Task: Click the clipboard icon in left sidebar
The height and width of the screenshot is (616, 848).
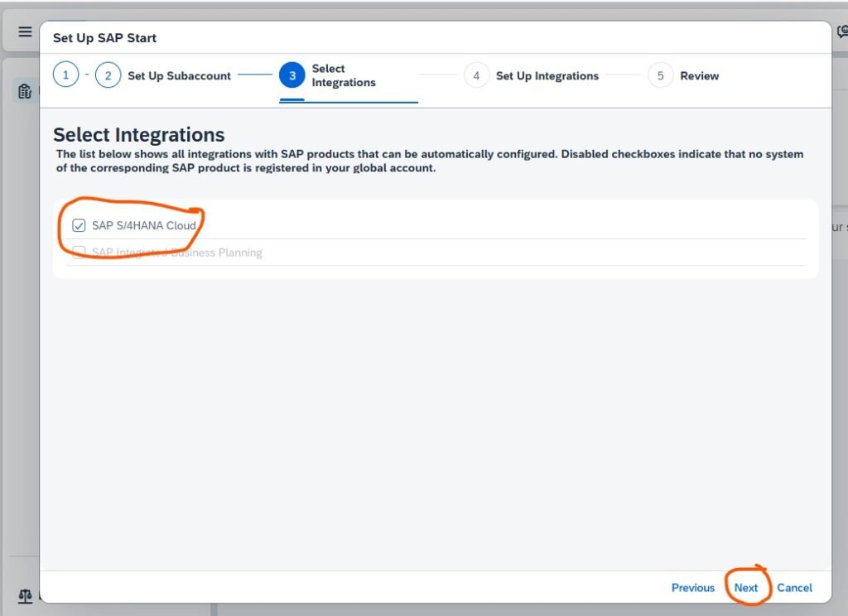Action: 25,91
